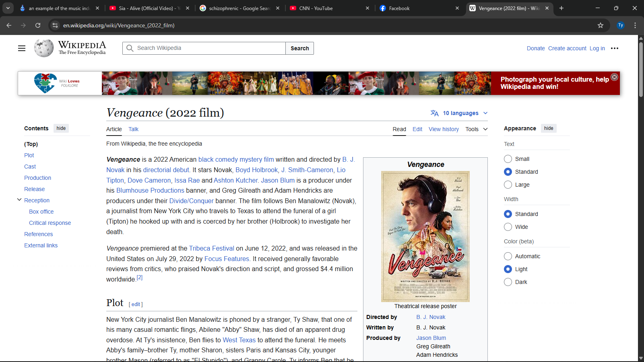
Task: Click the Log in link
Action: tap(597, 48)
